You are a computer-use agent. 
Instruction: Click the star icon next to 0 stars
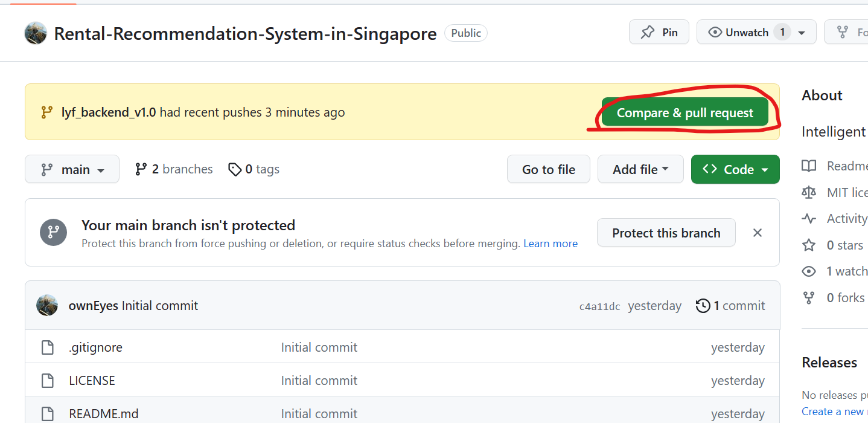pyautogui.click(x=809, y=245)
